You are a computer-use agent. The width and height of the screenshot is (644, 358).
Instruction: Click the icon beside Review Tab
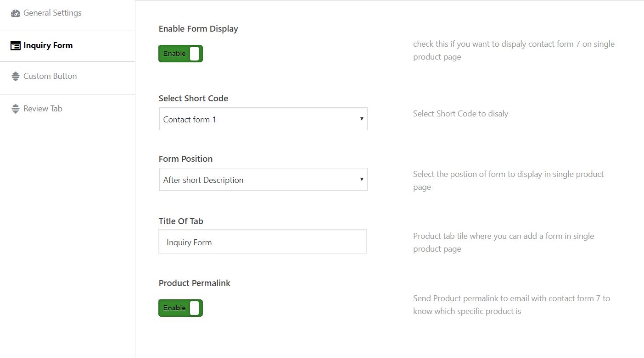16,109
